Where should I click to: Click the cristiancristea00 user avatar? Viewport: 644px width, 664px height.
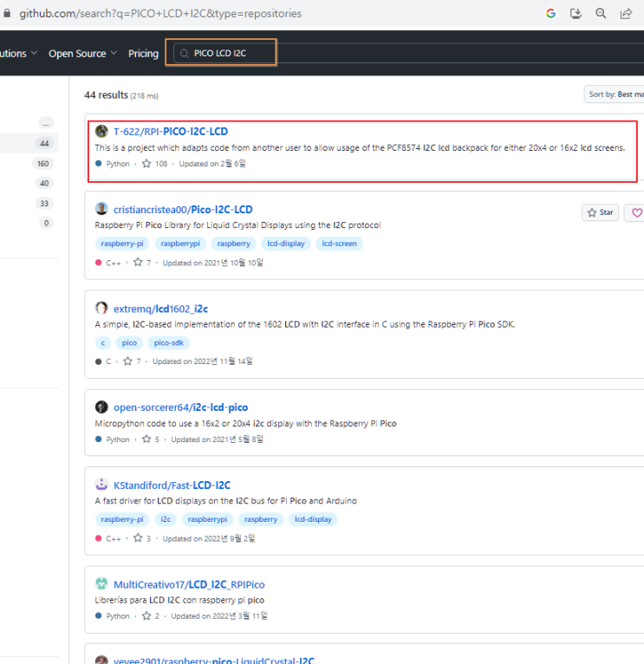coord(101,209)
